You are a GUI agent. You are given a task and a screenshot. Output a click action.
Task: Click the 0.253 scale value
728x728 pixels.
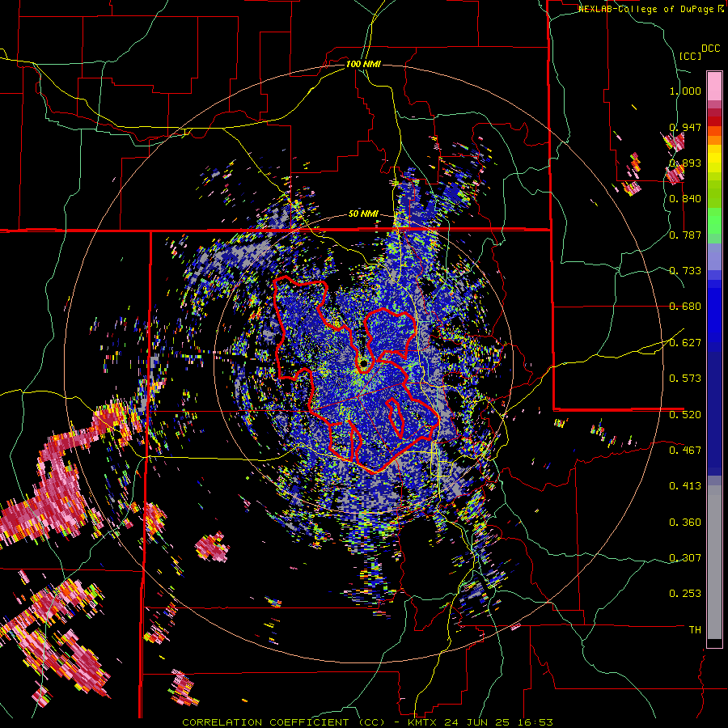click(685, 594)
